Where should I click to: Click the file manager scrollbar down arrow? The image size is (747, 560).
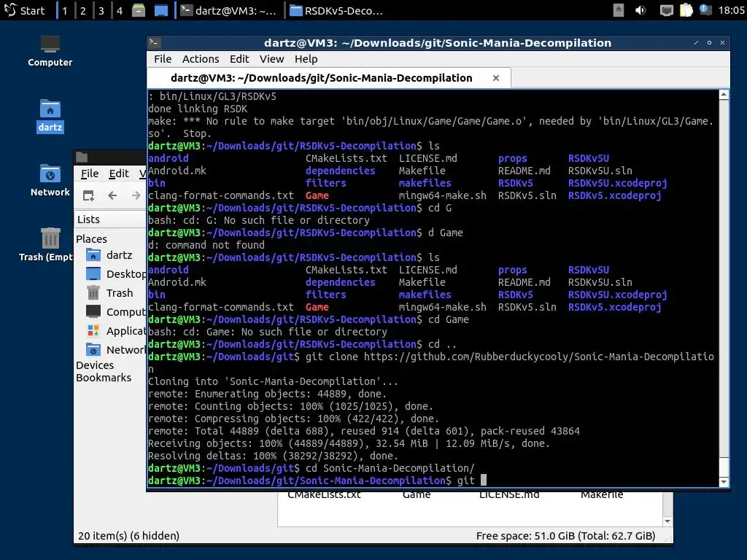coord(667,521)
